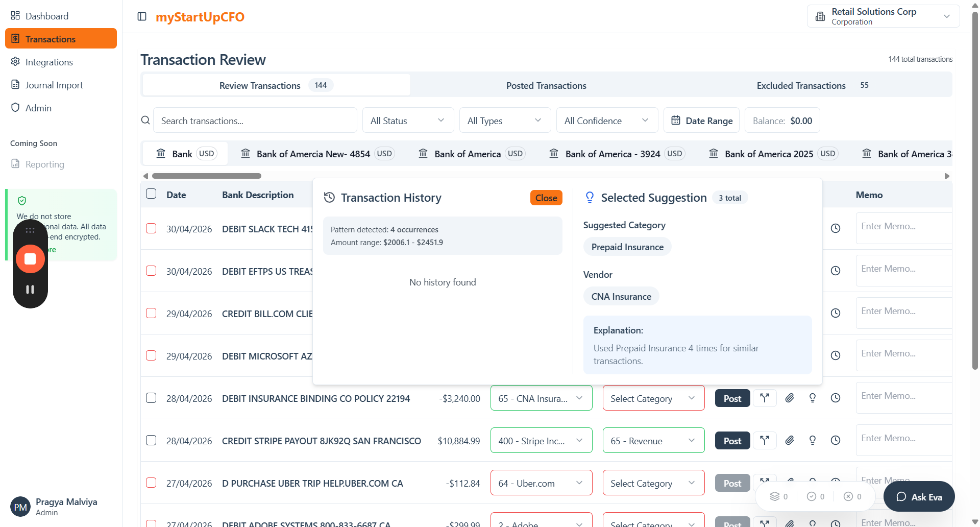
Task: Click the search magnifier icon
Action: pos(145,121)
